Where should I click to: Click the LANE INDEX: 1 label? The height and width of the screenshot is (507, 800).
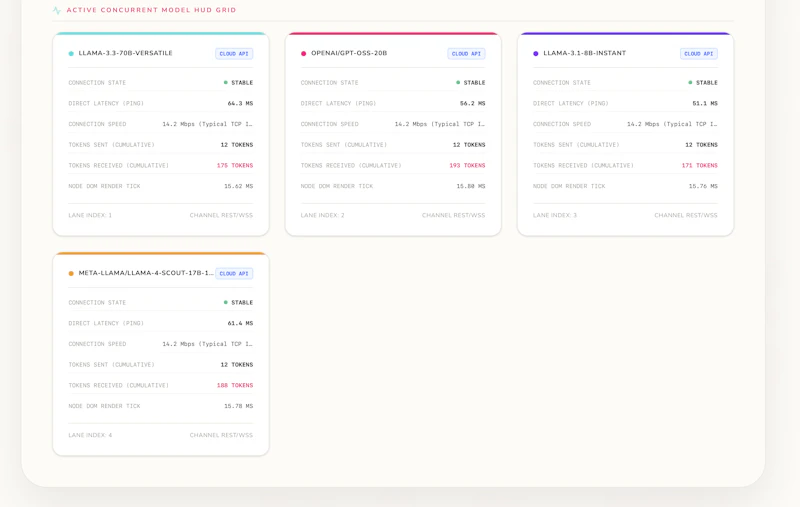(90, 215)
